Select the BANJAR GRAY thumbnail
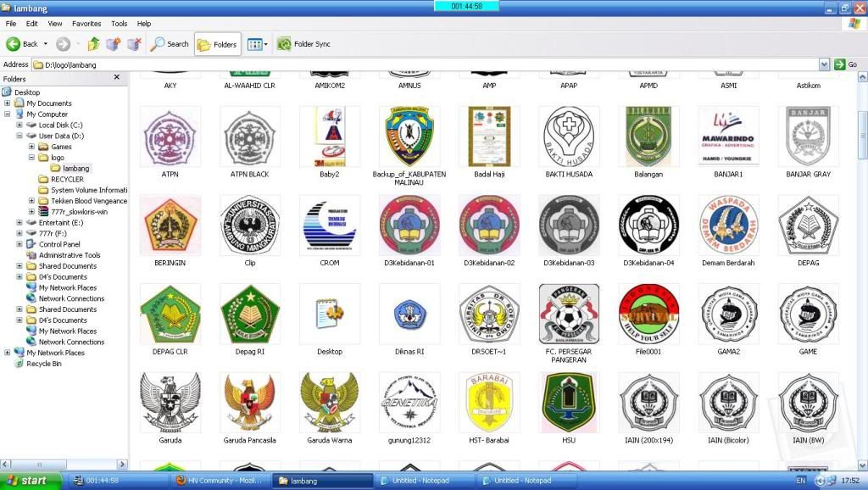Screen dimensions: 868x490 (808, 136)
